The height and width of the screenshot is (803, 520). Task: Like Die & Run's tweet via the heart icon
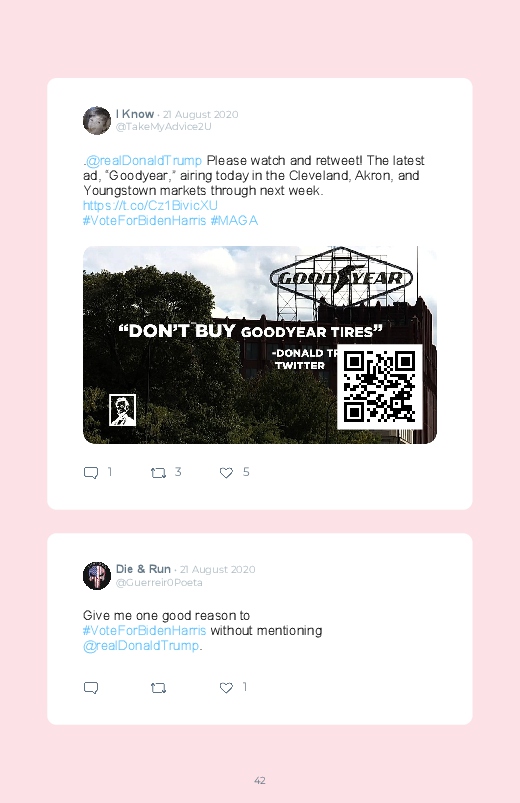pos(226,688)
